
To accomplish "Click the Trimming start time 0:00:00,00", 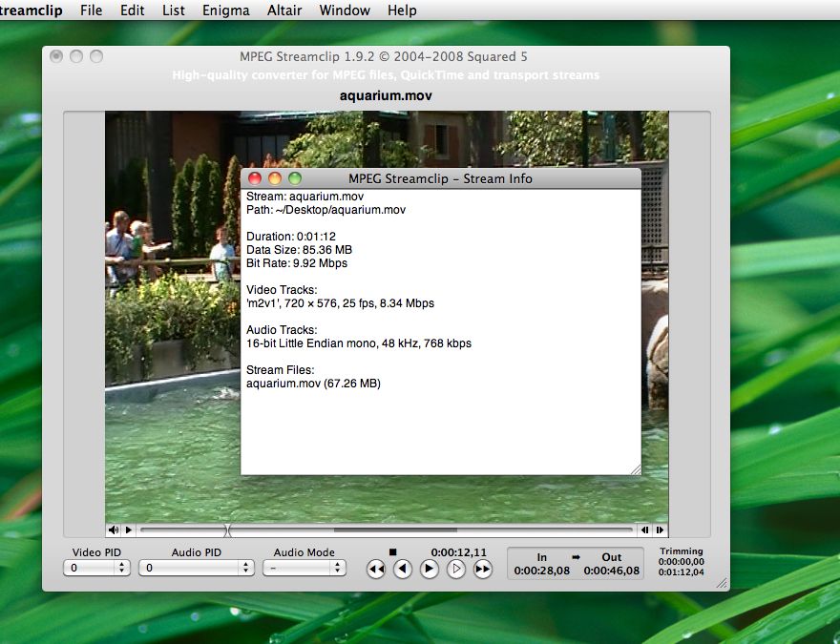I will click(x=682, y=562).
